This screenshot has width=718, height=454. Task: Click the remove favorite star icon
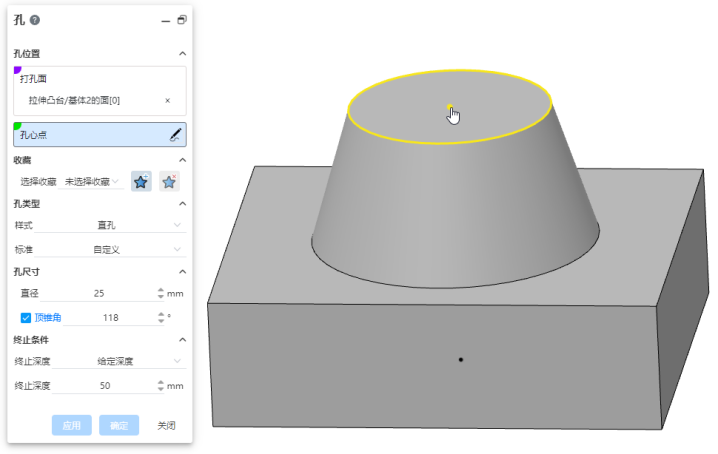[170, 181]
